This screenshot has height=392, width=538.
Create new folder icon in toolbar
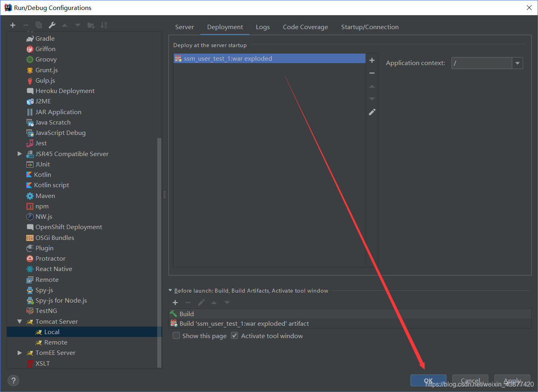coord(91,25)
